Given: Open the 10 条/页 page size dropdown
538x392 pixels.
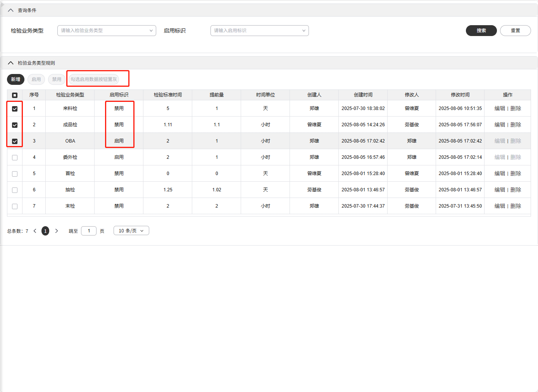Looking at the screenshot, I should tap(131, 231).
